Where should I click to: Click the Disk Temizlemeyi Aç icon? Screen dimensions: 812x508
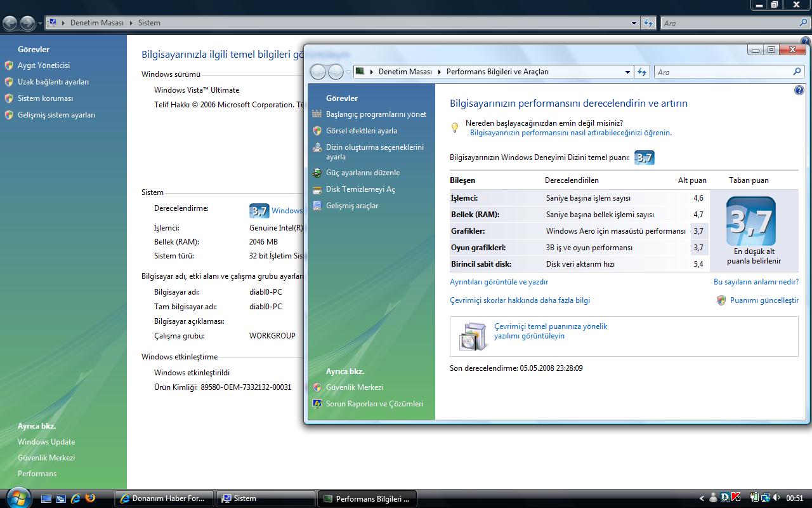coord(317,189)
